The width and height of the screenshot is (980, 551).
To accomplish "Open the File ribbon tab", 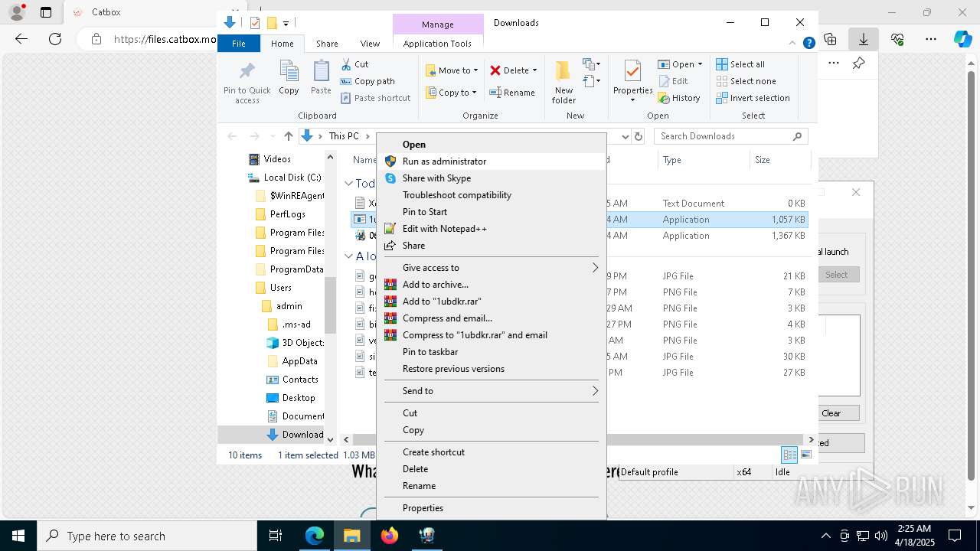I will point(239,44).
